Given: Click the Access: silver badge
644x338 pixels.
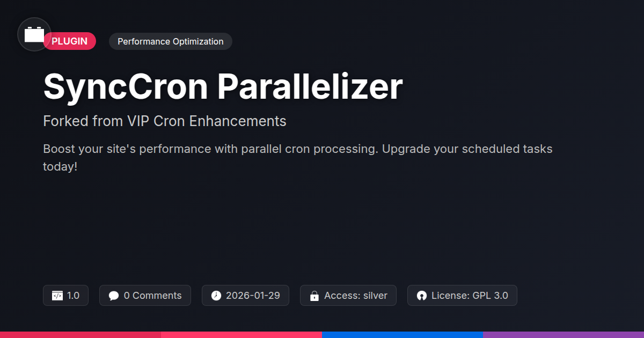Looking at the screenshot, I should tap(348, 296).
